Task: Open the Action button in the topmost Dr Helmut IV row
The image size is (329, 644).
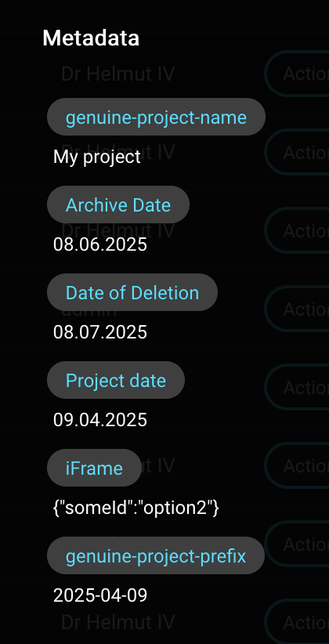Action: [x=297, y=74]
